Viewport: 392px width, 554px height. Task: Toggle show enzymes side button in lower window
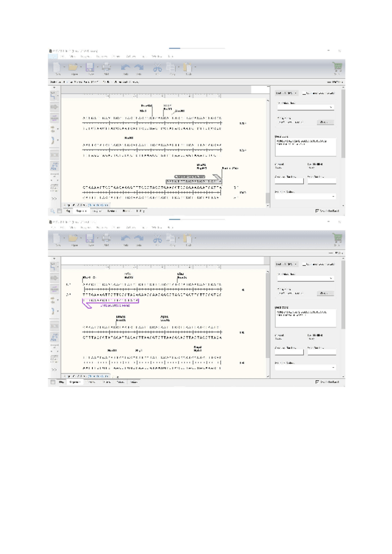pos(54,267)
